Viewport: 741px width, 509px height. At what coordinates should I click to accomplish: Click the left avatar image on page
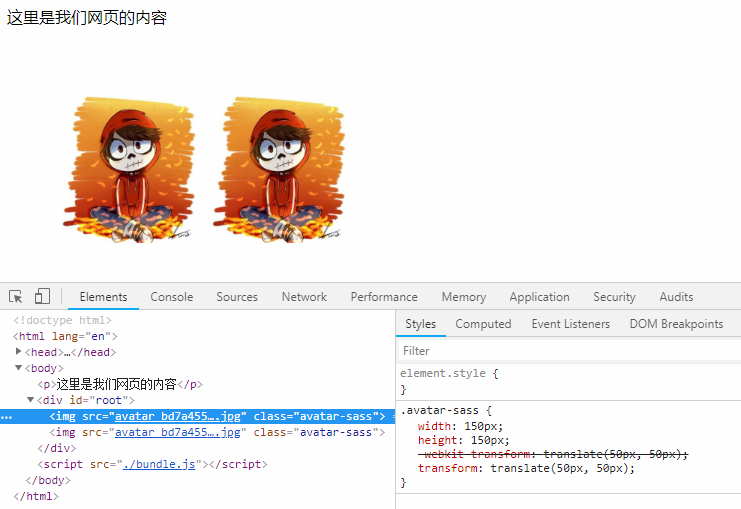point(129,170)
